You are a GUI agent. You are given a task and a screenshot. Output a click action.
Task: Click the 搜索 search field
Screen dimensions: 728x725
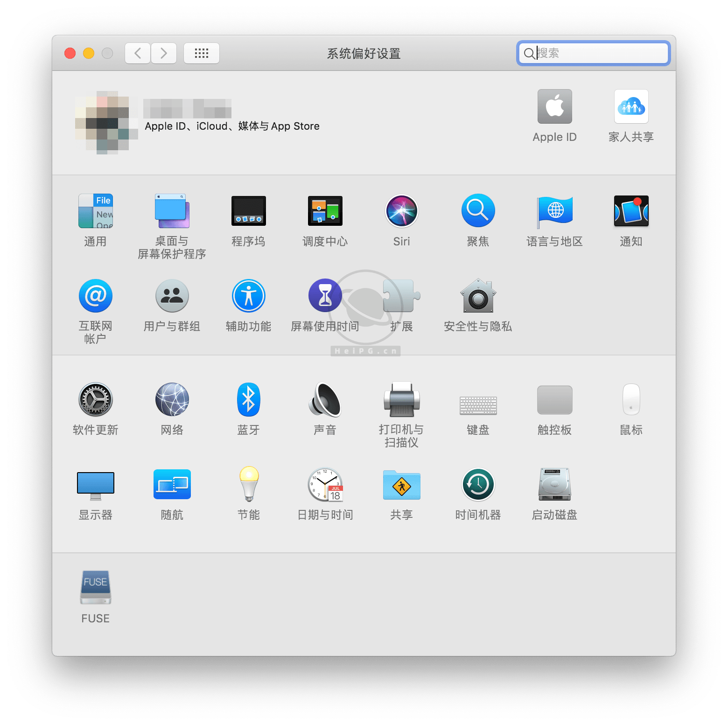point(594,53)
